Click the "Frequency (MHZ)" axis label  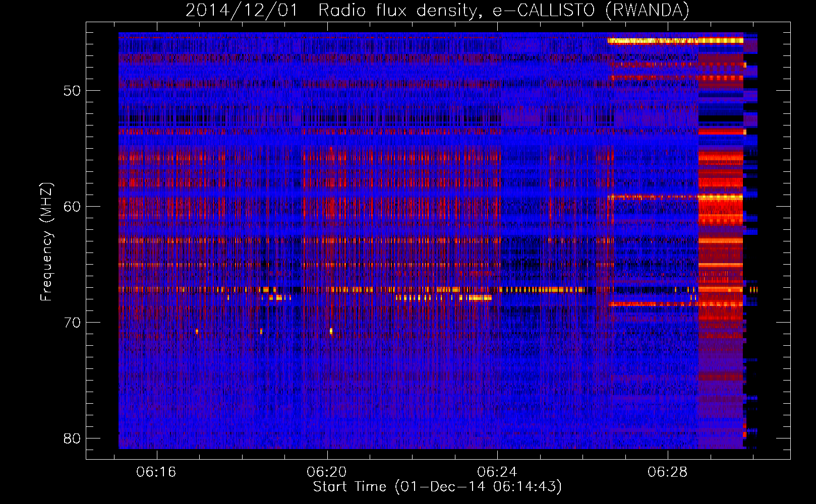click(x=46, y=242)
